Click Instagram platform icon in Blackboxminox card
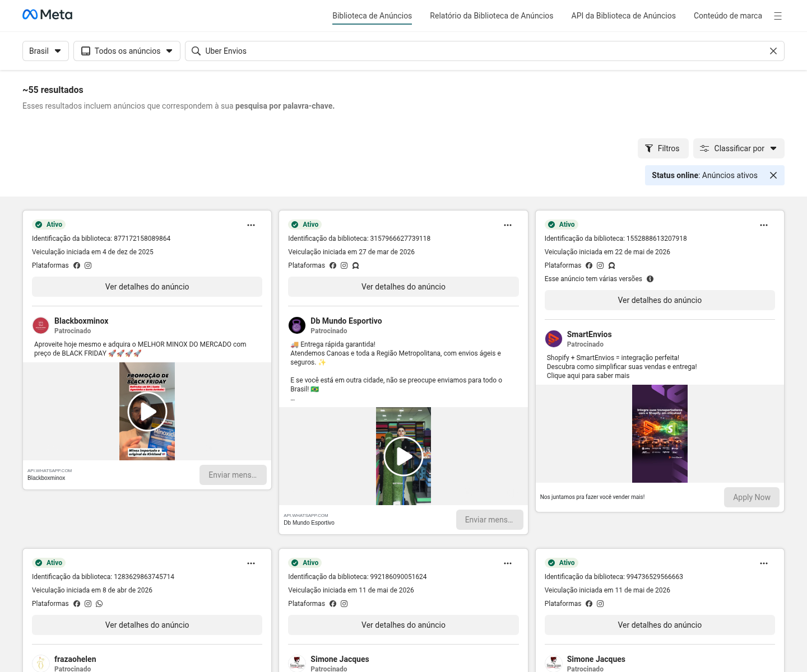 [x=88, y=265]
